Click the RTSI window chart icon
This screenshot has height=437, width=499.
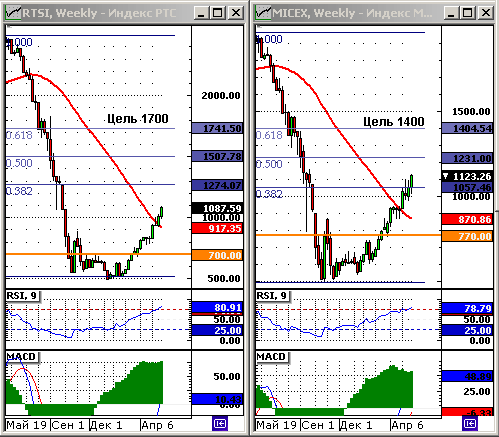pyautogui.click(x=13, y=13)
